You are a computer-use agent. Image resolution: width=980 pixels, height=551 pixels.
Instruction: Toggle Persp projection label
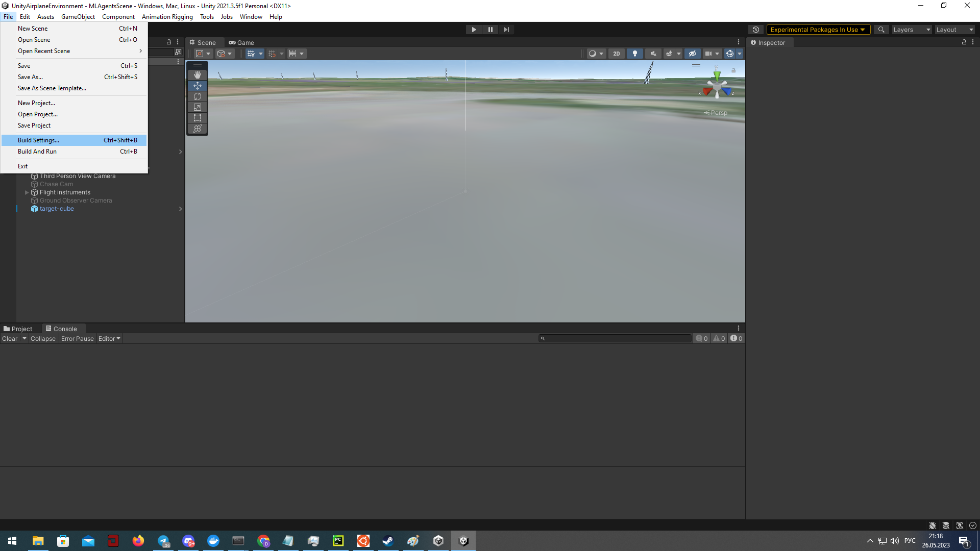click(x=716, y=113)
